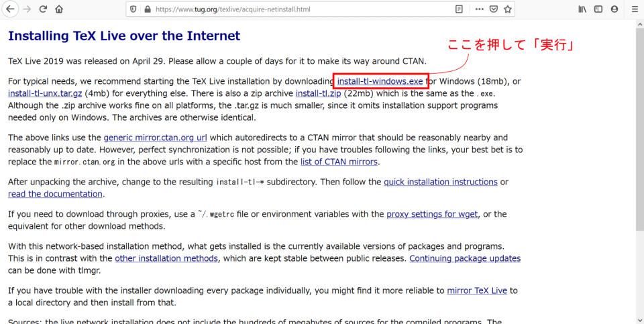The width and height of the screenshot is (644, 324).
Task: Open the tracking protection shield icon
Action: [x=133, y=9]
